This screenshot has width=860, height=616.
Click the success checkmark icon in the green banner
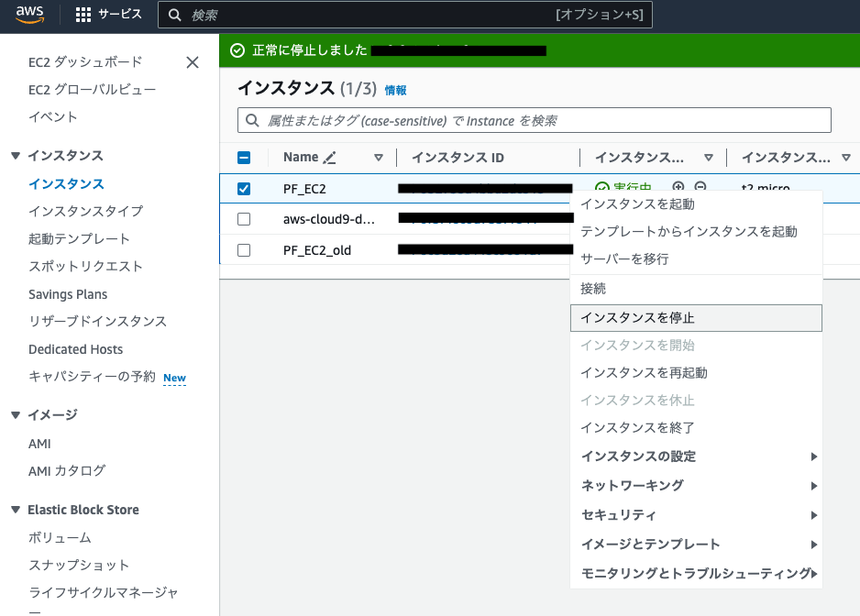click(237, 50)
